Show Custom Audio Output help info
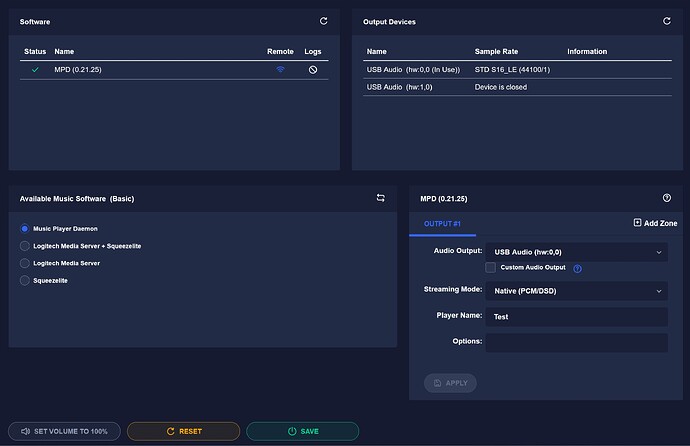This screenshot has height=446, width=690. coord(577,268)
